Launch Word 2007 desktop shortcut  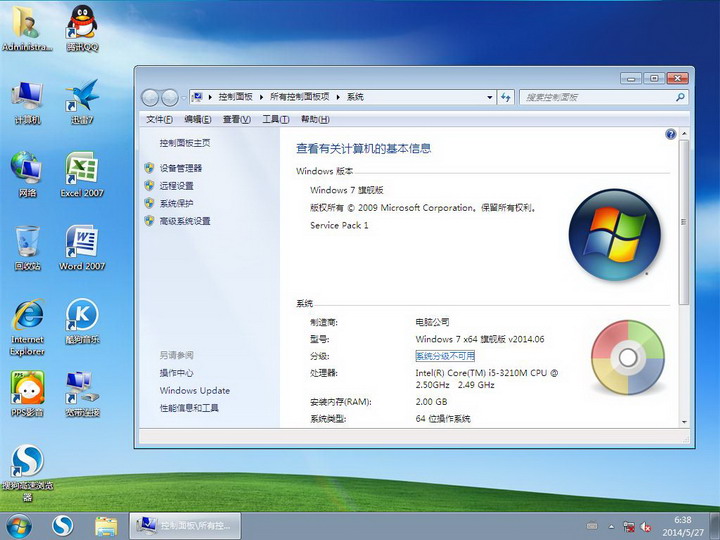point(82,248)
